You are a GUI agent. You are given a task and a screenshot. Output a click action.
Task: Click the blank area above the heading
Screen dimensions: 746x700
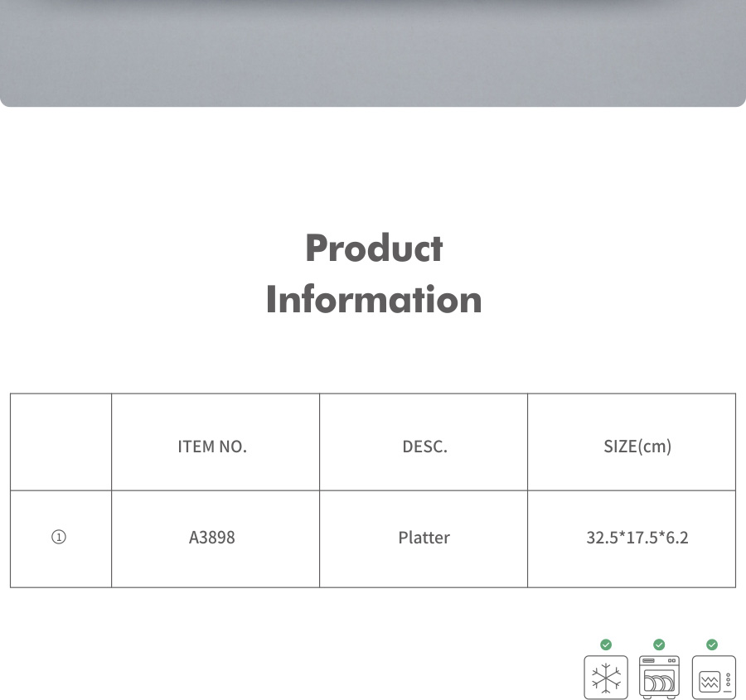[x=373, y=166]
